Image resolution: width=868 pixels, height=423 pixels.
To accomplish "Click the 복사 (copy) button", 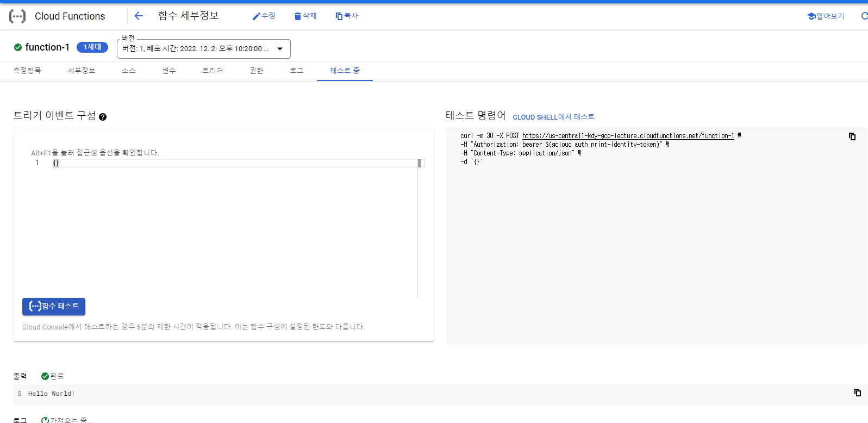I will pos(347,16).
